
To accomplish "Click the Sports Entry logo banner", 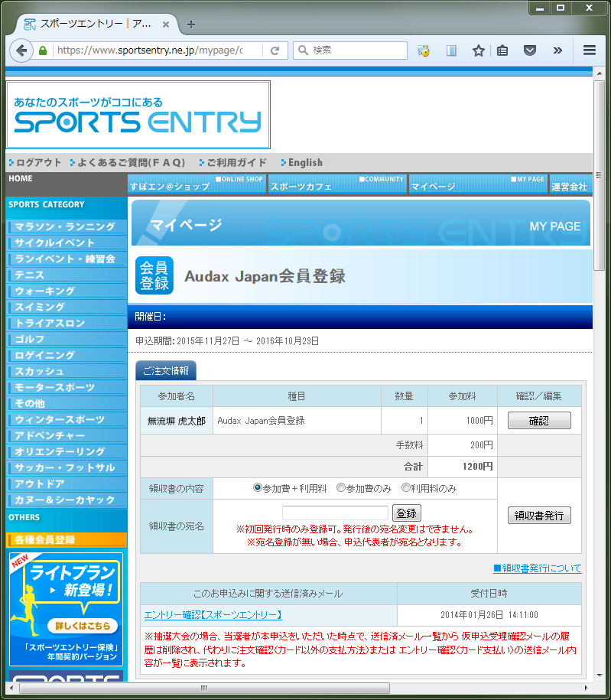I will point(138,115).
